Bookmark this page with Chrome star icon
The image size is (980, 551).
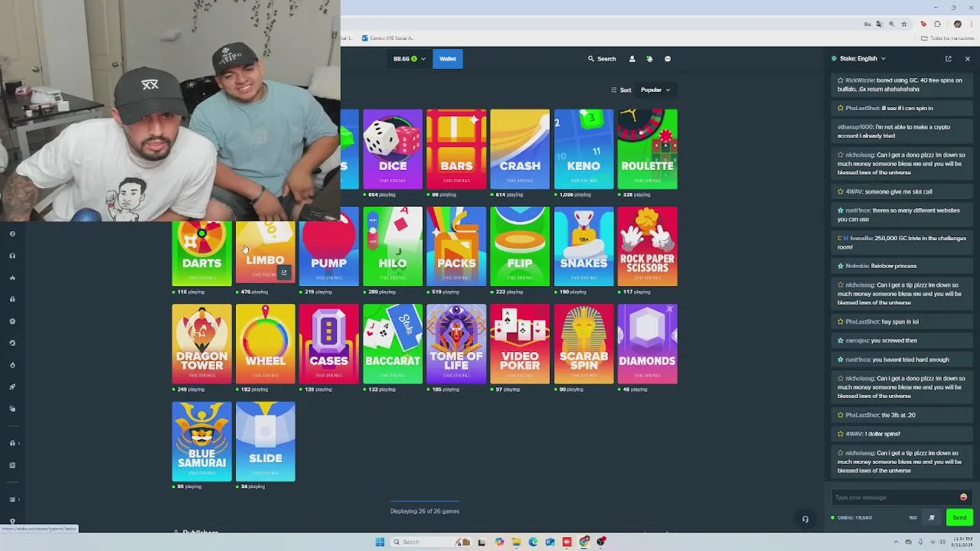(x=904, y=24)
